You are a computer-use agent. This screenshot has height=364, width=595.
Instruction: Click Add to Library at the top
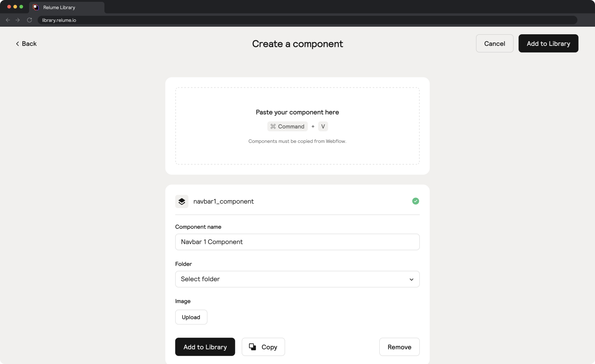click(548, 43)
